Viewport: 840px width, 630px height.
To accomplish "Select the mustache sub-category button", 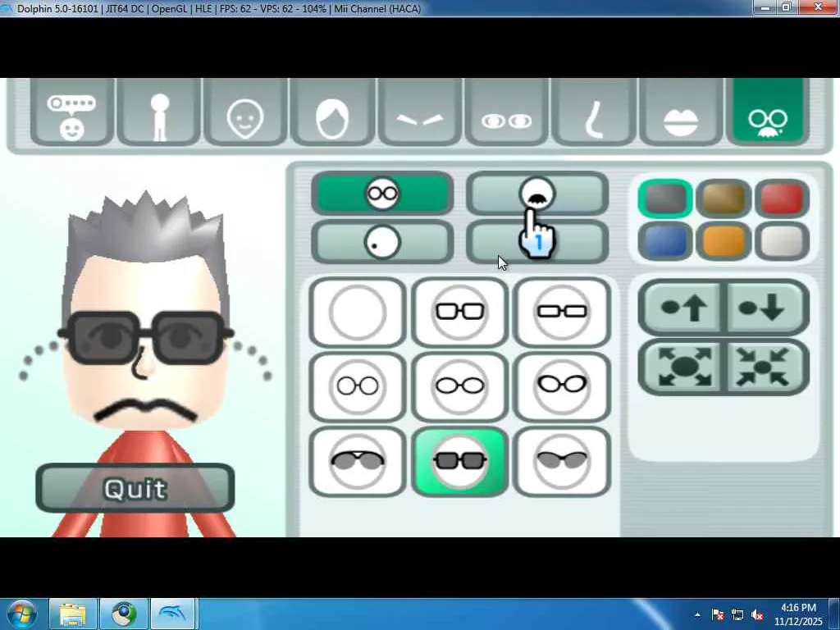I will click(537, 194).
